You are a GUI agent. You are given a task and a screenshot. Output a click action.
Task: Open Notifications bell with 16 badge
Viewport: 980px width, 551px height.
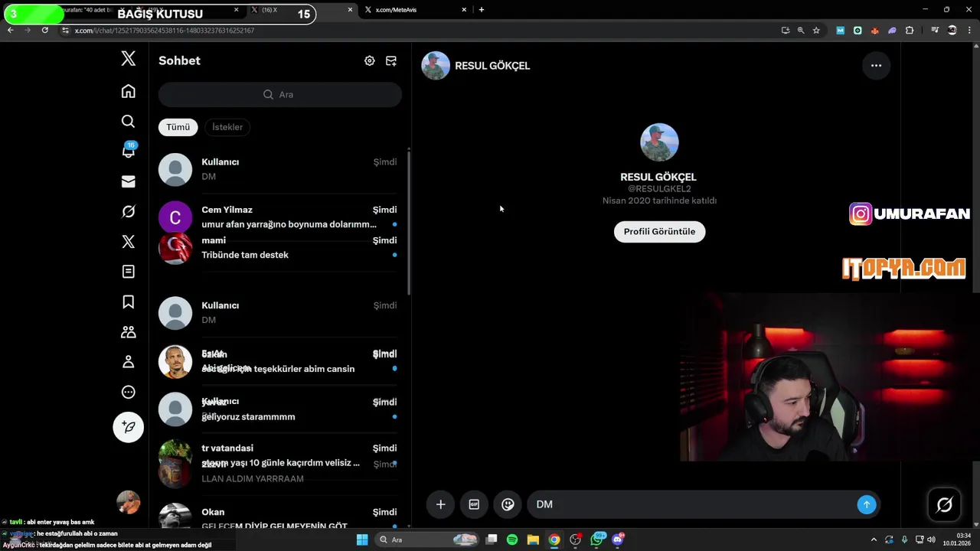129,151
